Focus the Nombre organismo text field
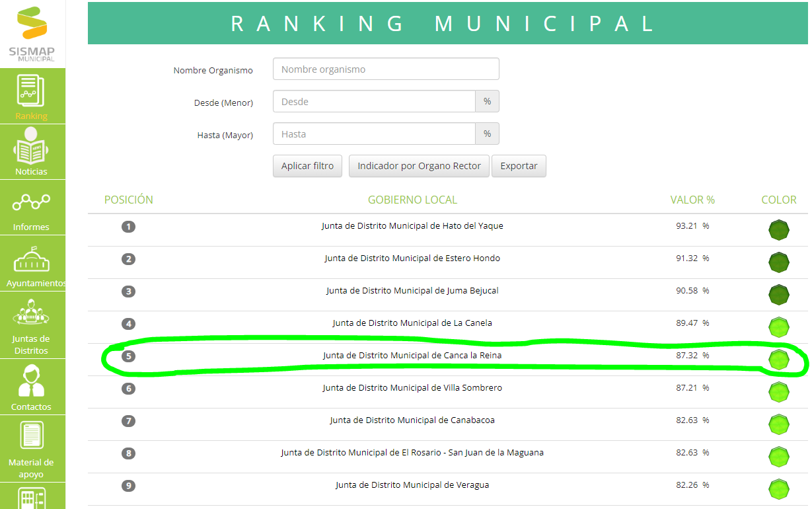The width and height of the screenshot is (812, 509). click(x=386, y=69)
